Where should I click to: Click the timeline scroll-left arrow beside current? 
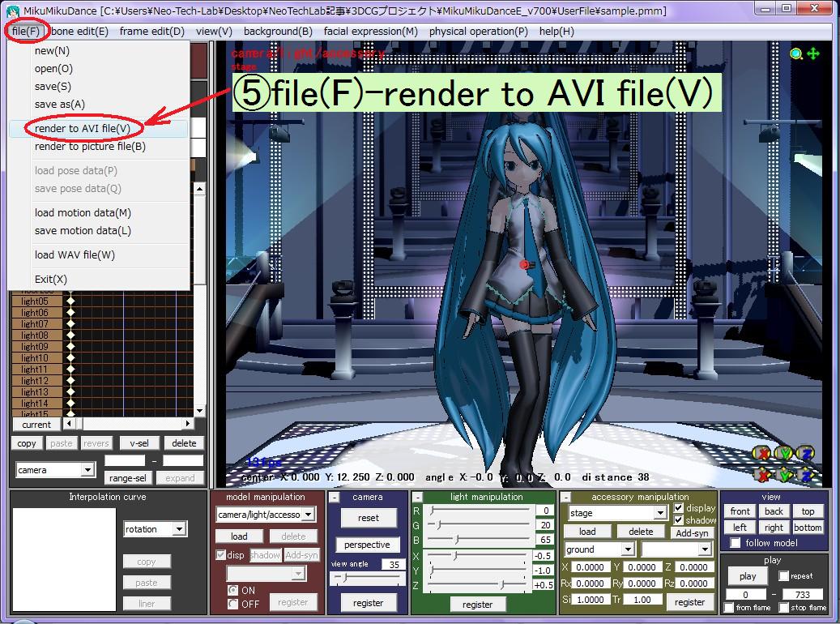coord(69,424)
